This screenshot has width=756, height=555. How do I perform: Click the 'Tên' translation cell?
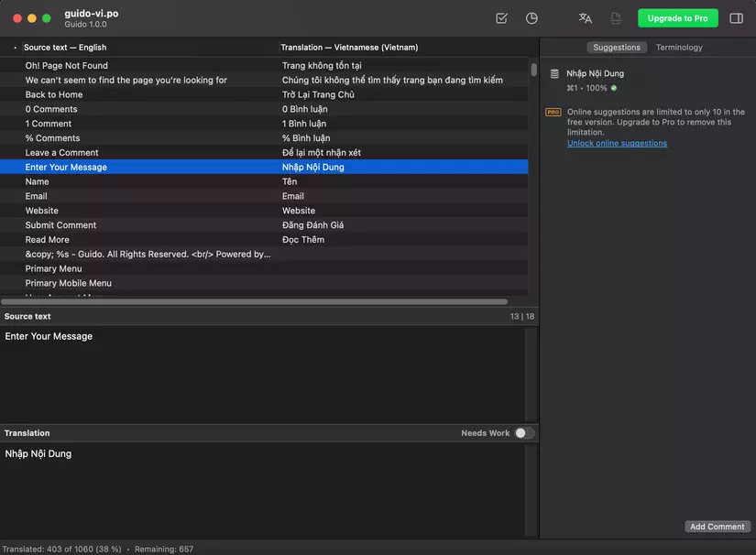pos(290,181)
